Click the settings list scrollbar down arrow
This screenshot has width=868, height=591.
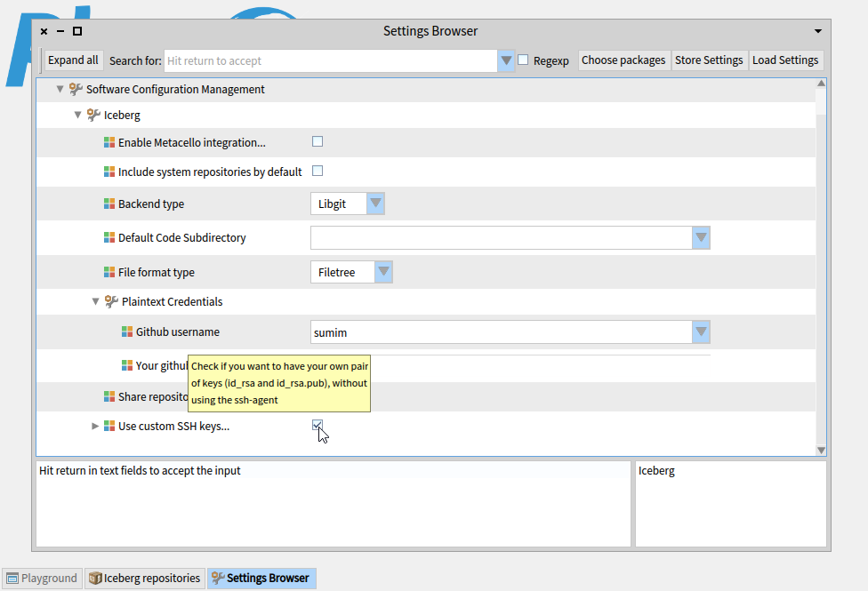[822, 451]
